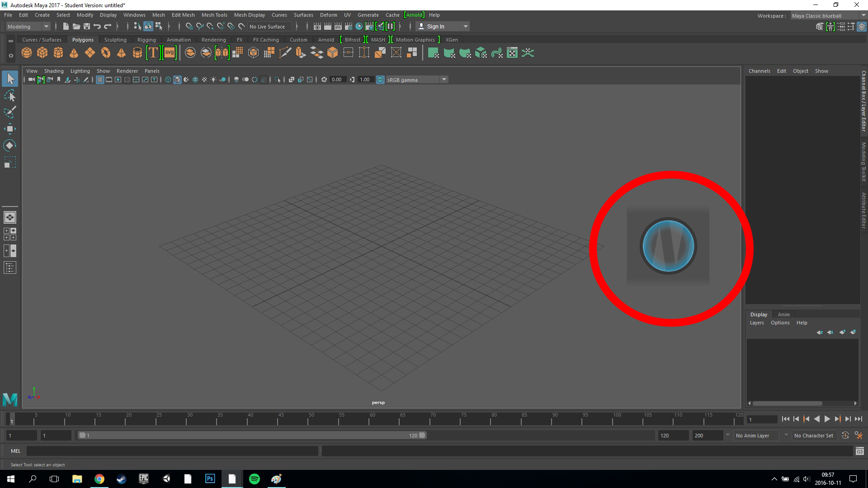The height and width of the screenshot is (488, 868).
Task: Click the Open Scene folder icon
Action: tap(76, 26)
